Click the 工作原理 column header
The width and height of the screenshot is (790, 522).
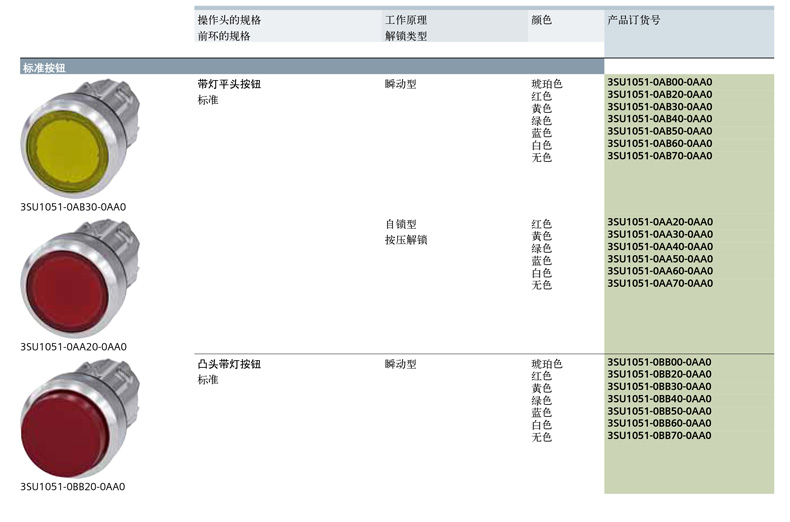(405, 20)
